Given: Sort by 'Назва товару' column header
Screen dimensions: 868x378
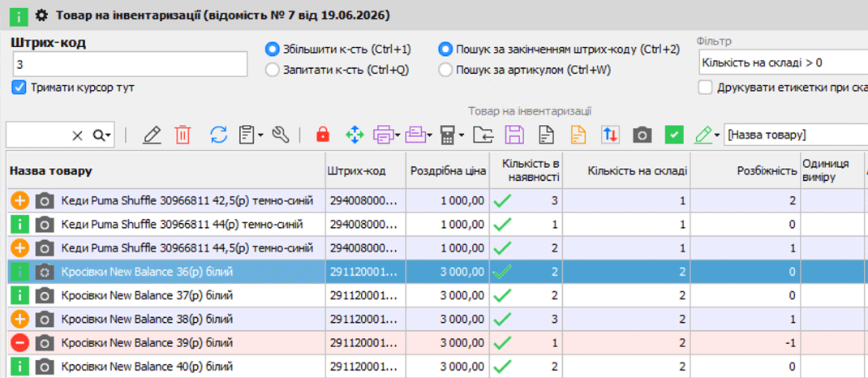Looking at the screenshot, I should click(x=165, y=170).
